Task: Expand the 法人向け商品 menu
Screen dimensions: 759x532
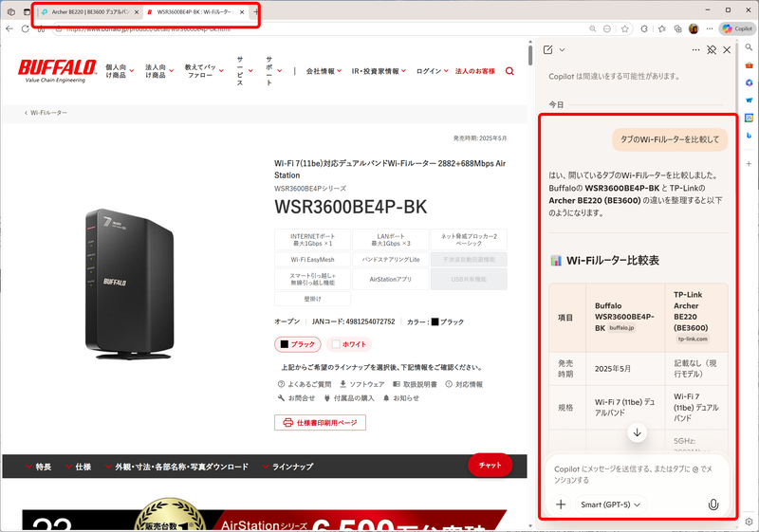Action: click(x=158, y=71)
